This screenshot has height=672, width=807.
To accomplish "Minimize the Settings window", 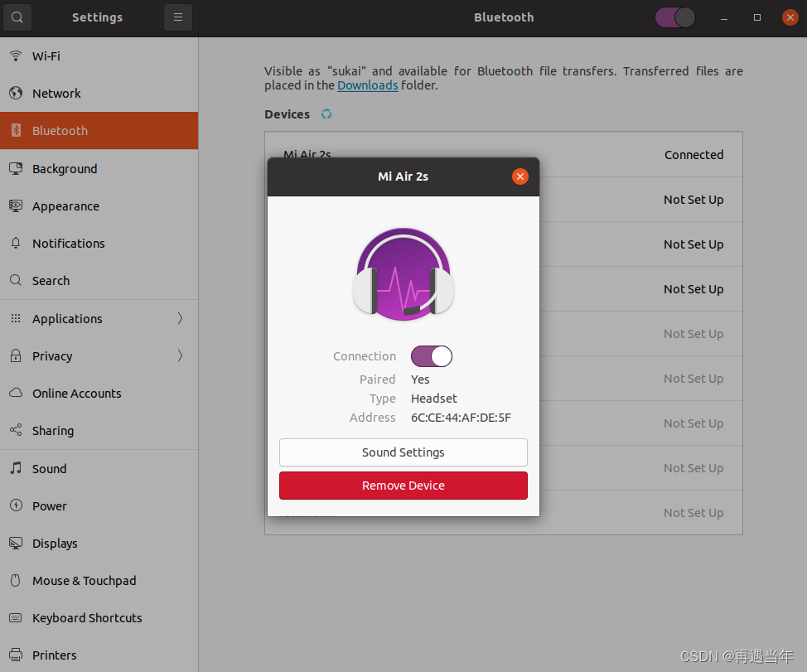I will tap(724, 17).
